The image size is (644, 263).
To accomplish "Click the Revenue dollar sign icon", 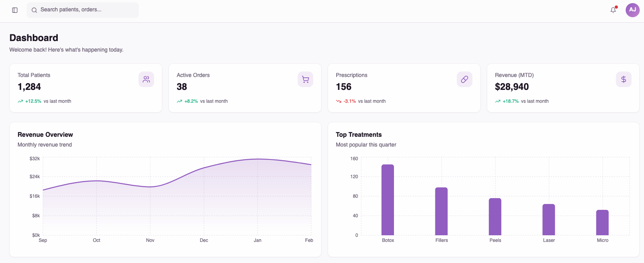I will pos(624,79).
